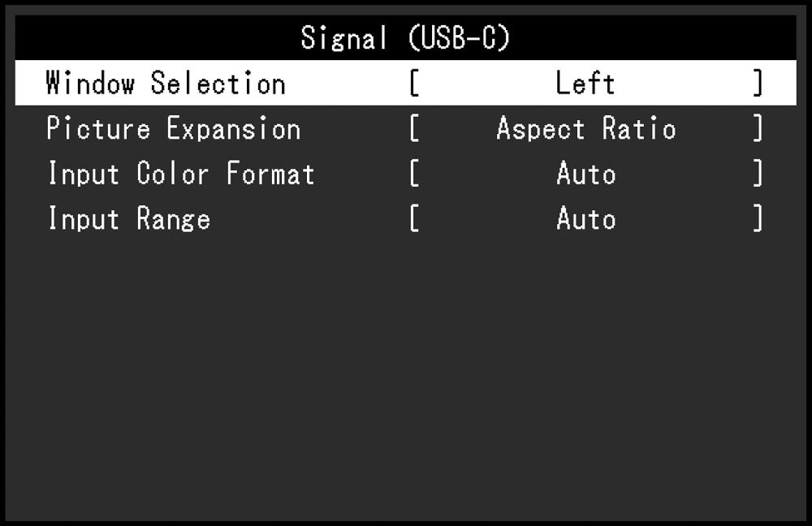Image resolution: width=812 pixels, height=526 pixels.
Task: Select the Input Range label
Action: coord(129,219)
